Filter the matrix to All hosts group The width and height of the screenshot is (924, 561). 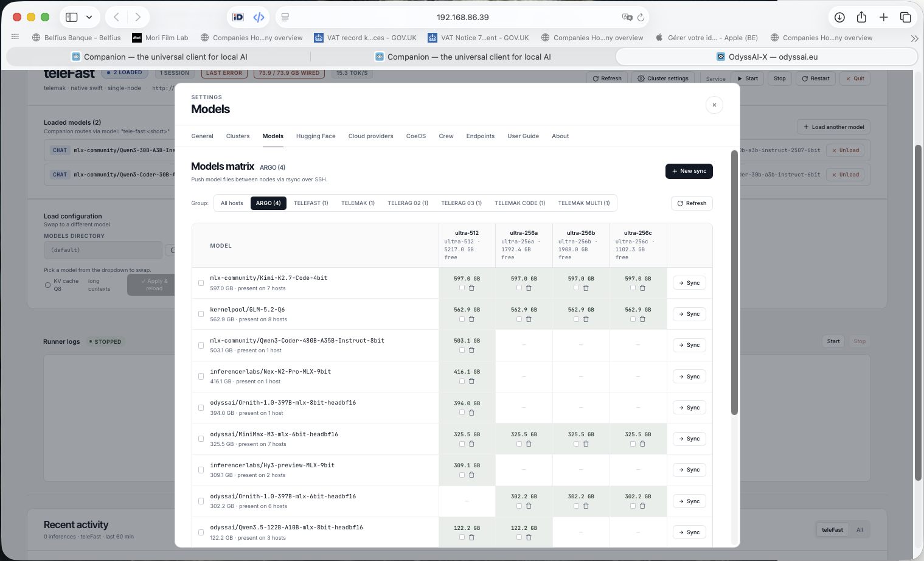[232, 203]
